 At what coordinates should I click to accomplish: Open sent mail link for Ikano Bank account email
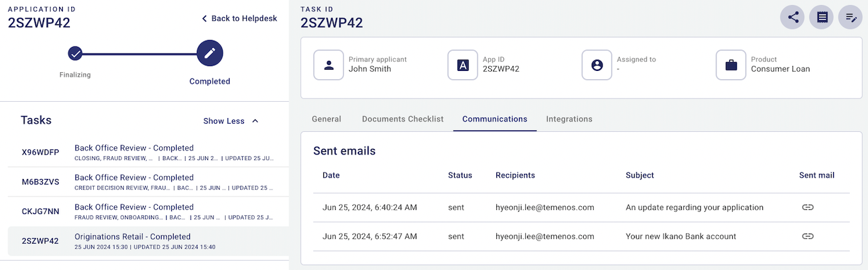point(808,237)
